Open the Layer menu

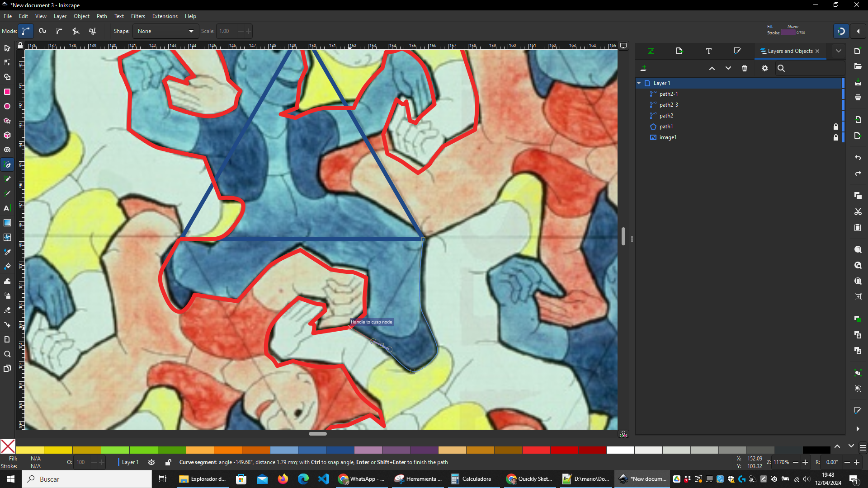60,16
